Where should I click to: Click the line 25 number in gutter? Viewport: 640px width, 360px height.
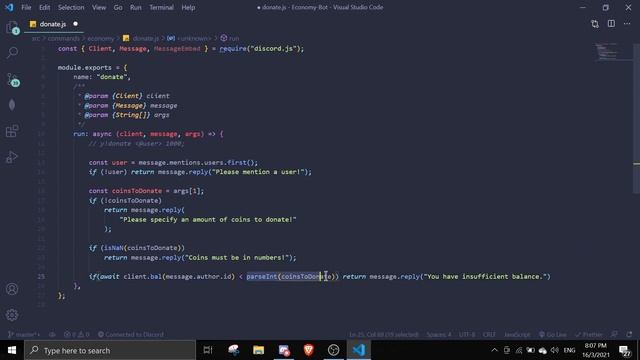coord(41,276)
